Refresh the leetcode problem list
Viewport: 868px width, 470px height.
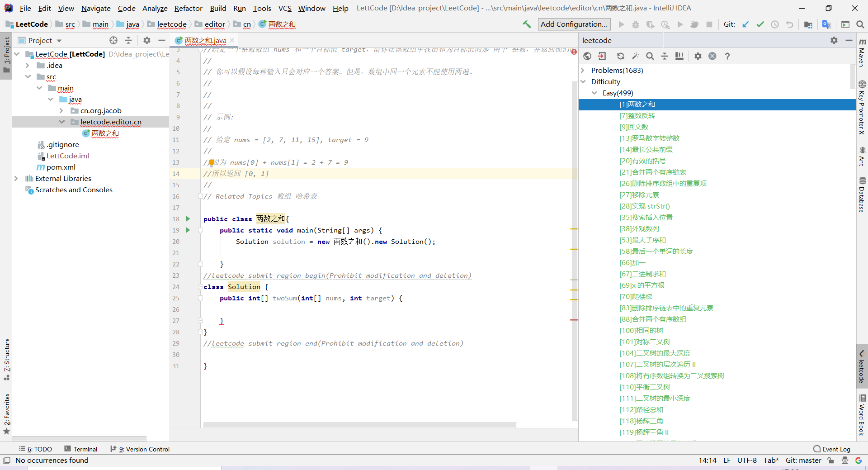[620, 56]
